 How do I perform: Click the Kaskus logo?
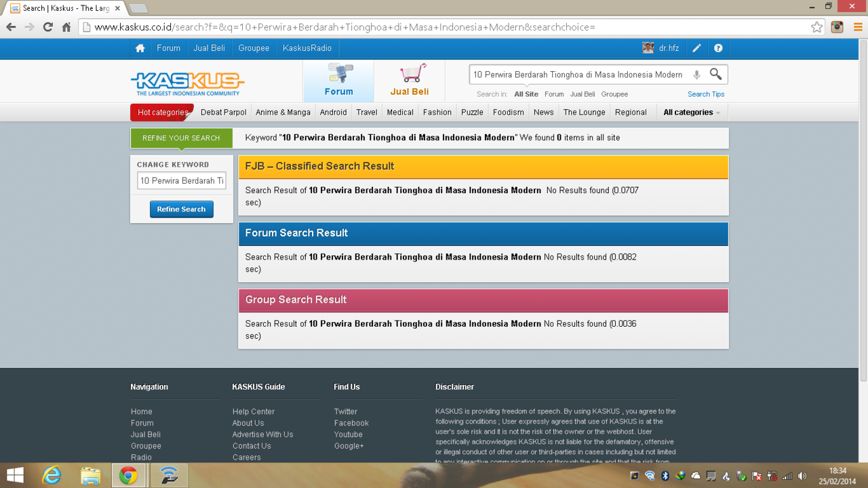coord(187,83)
